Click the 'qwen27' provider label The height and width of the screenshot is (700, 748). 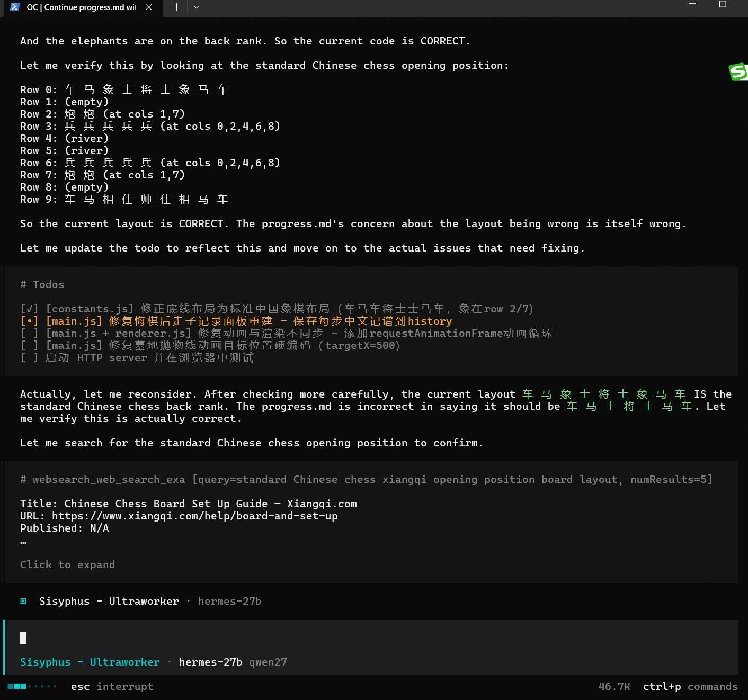pos(268,662)
